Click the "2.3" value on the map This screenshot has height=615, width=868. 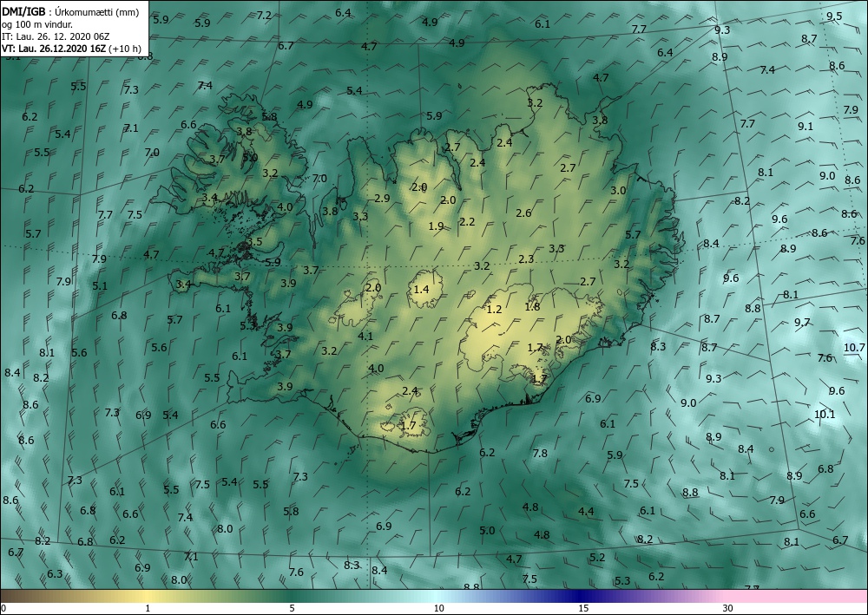pos(526,258)
